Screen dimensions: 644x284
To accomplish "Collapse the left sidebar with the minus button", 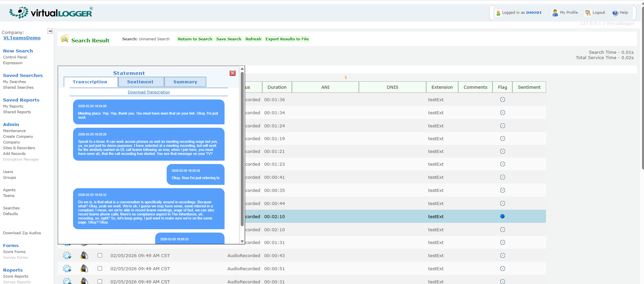I will pos(50,31).
